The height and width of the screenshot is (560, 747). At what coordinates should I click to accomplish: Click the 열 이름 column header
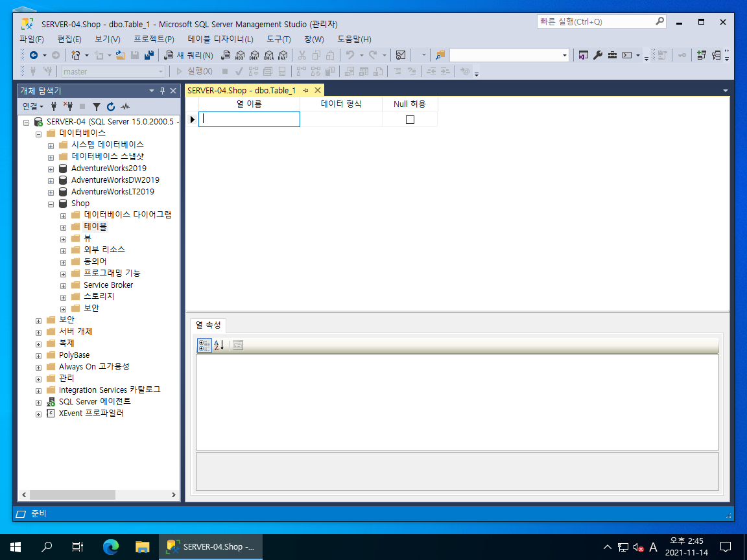click(x=249, y=104)
